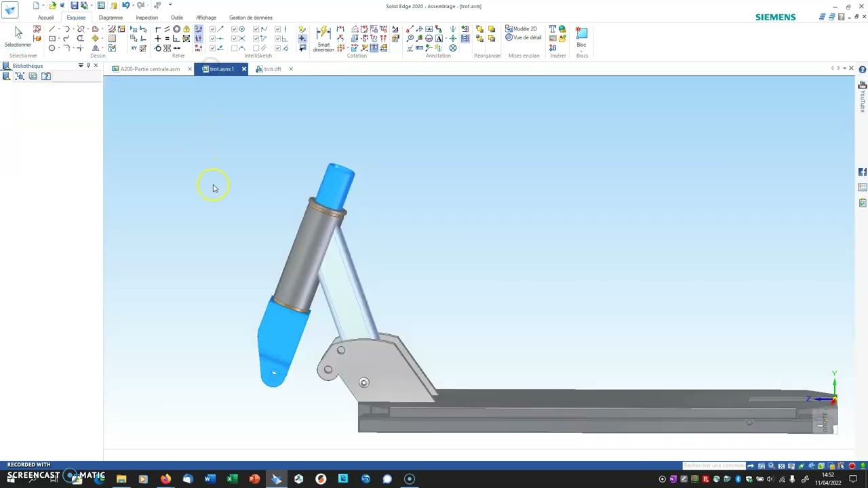Go to the Inspection ribbon tab
This screenshot has height=488, width=868.
146,18
